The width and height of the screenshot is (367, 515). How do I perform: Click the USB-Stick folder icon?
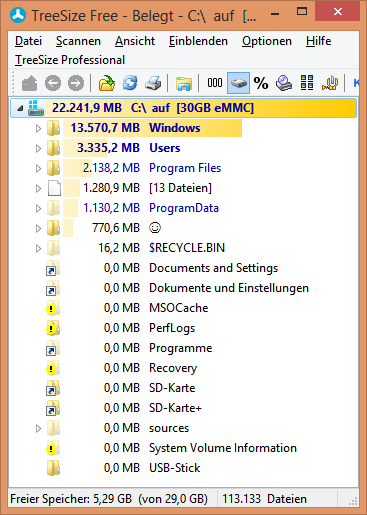(53, 468)
